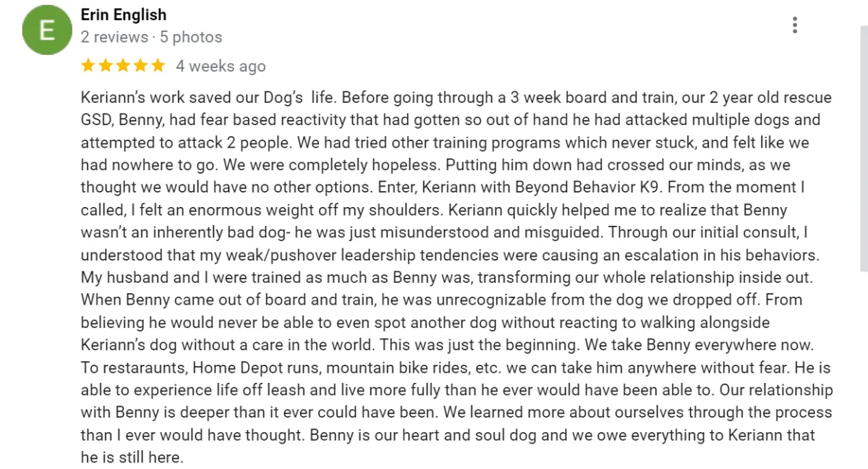Viewport: 868px width, 469px height.
Task: Click the green "E" avatar icon
Action: (x=47, y=30)
